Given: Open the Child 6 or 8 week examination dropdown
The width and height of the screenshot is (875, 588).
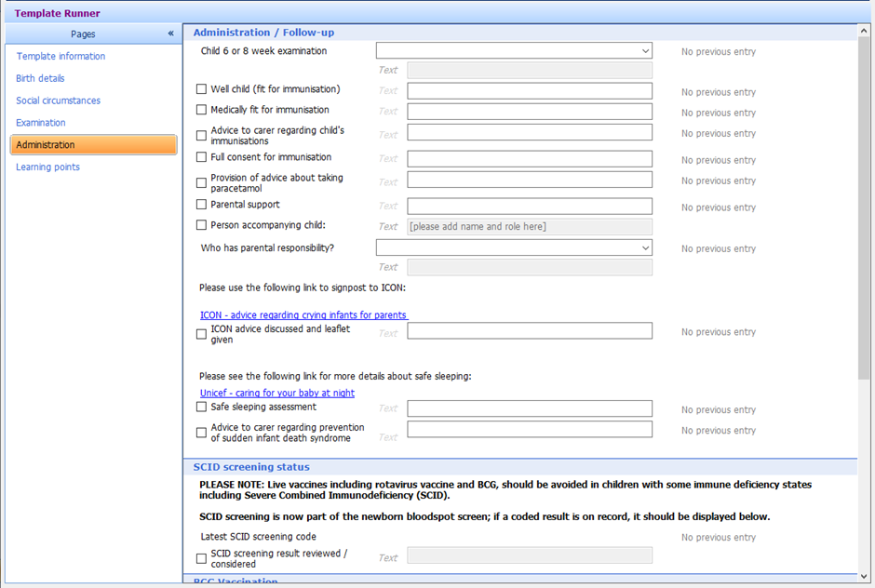Looking at the screenshot, I should click(x=646, y=50).
